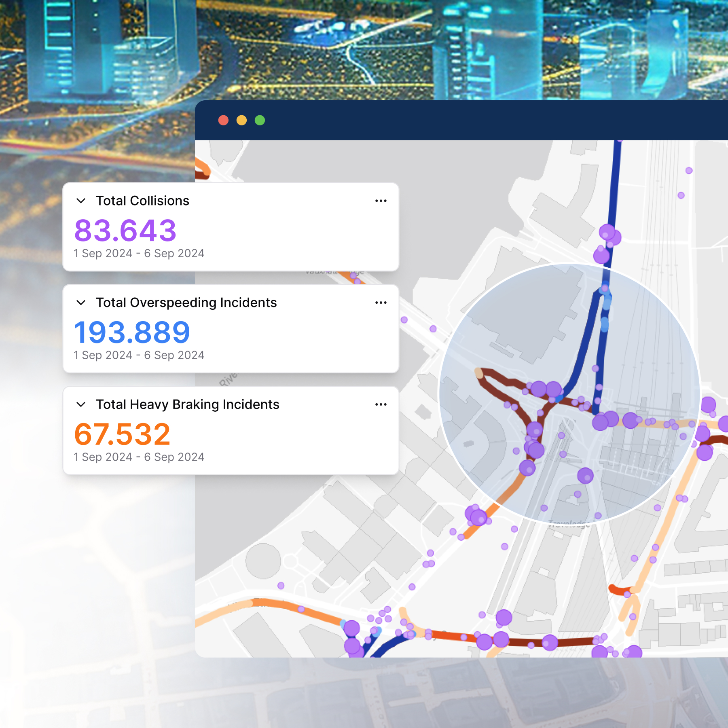Click the Total Heavy Braking Incidents title
The image size is (728, 728).
[187, 404]
